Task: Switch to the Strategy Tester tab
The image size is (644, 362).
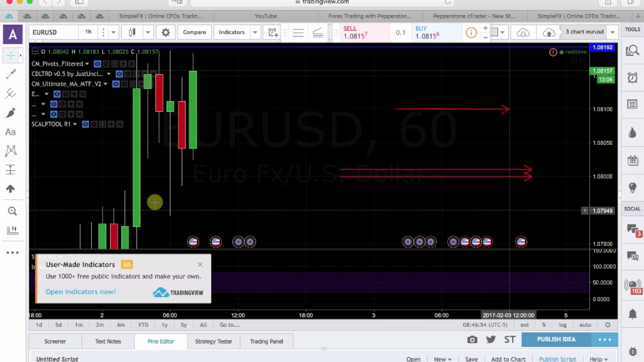Action: 213,341
